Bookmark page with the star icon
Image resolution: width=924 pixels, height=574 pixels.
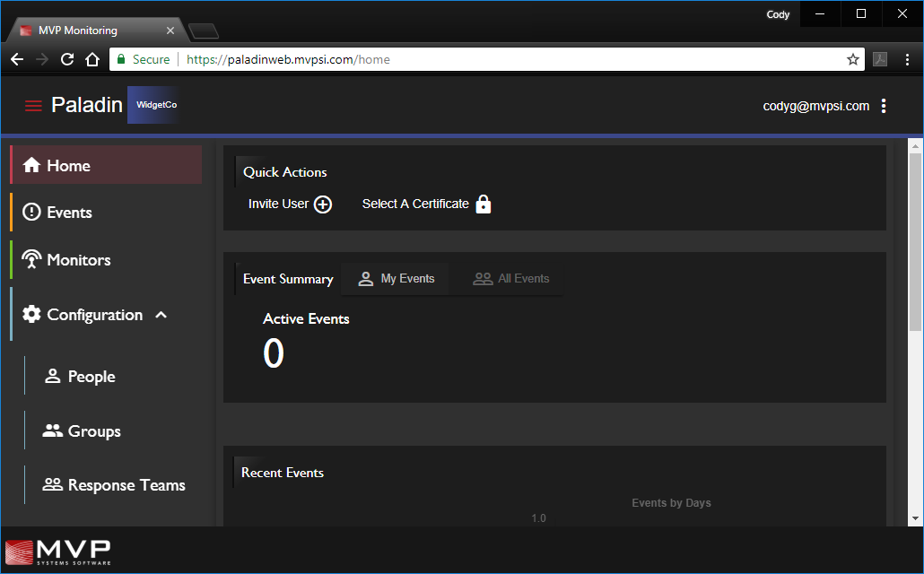[x=852, y=59]
